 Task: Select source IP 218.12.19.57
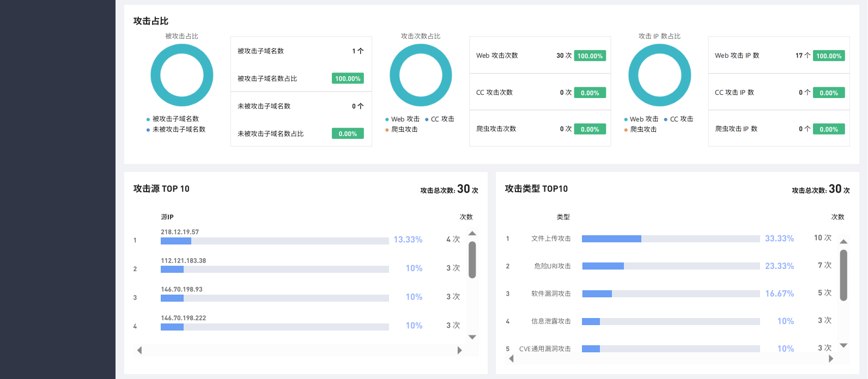[x=180, y=232]
